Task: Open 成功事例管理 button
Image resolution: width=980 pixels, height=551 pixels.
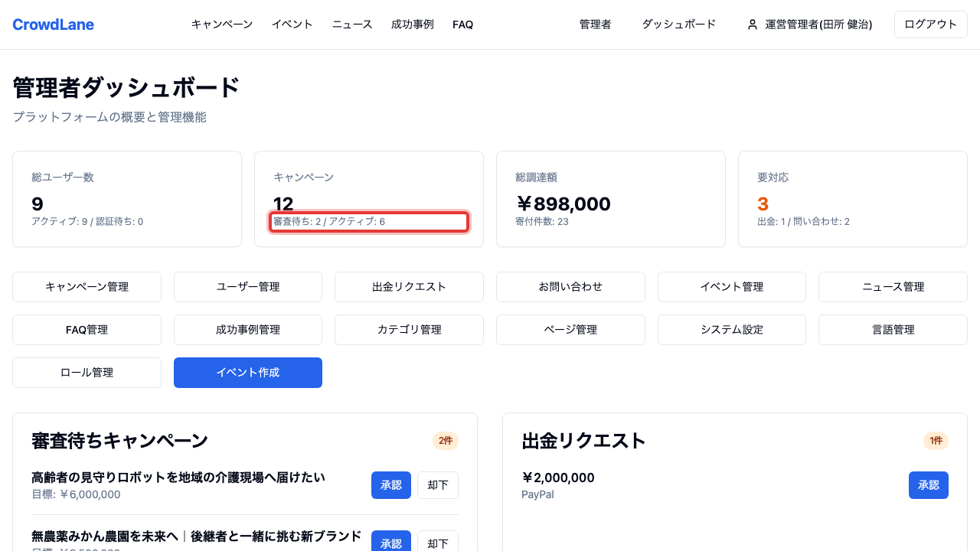Action: 248,330
